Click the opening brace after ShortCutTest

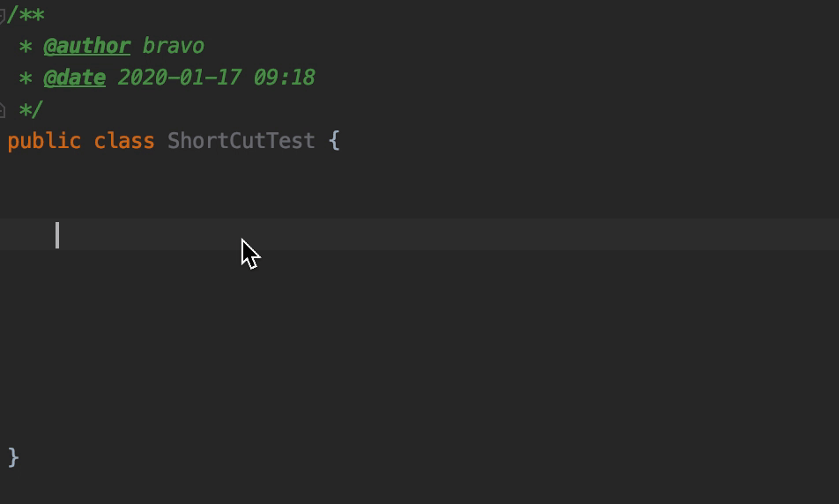(334, 141)
